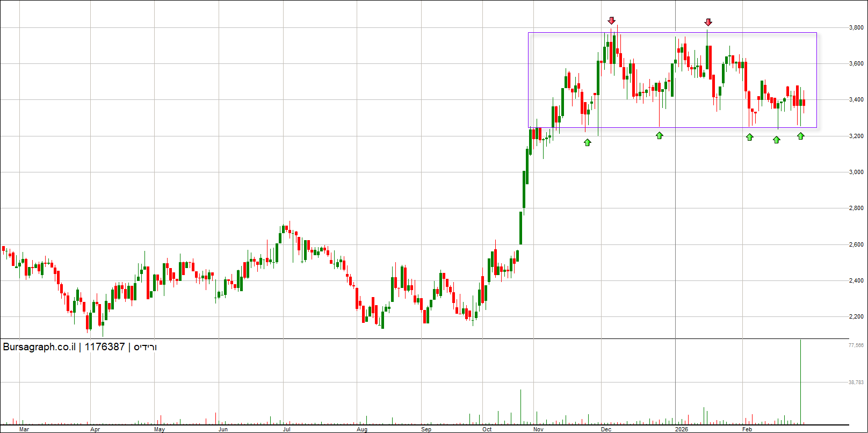The height and width of the screenshot is (433, 868).
Task: Click the 2,400 price axis label
Action: coord(856,280)
